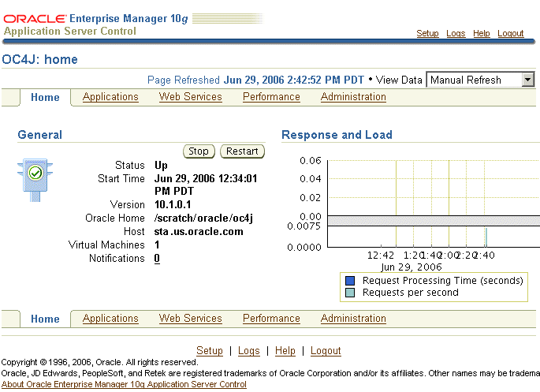Click Logout in the header

coord(510,33)
